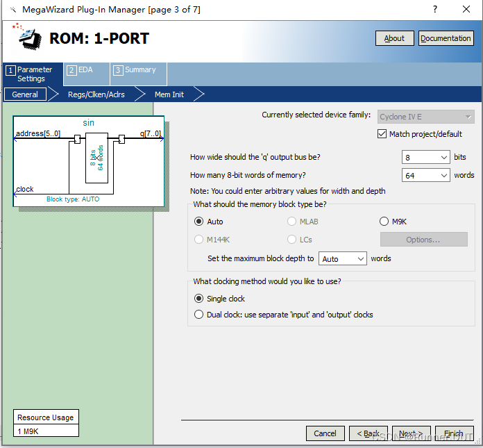Select the Auto memory block type
Viewport: 483px width, 448px height.
tap(198, 222)
